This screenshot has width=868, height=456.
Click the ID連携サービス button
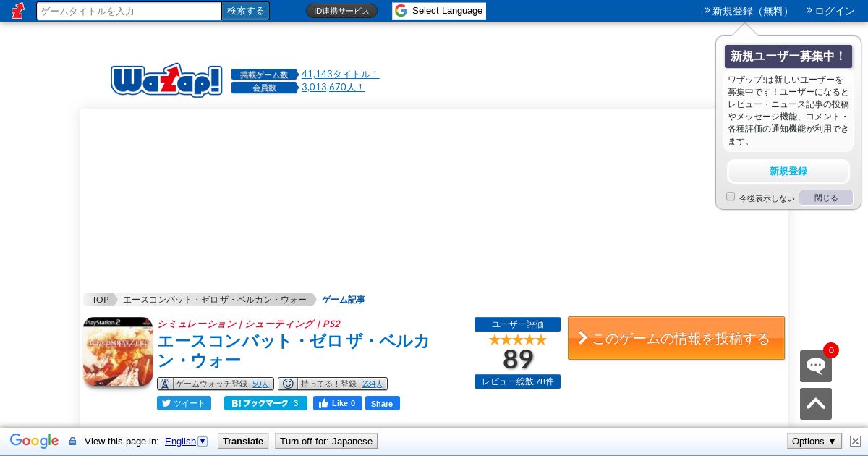(341, 11)
